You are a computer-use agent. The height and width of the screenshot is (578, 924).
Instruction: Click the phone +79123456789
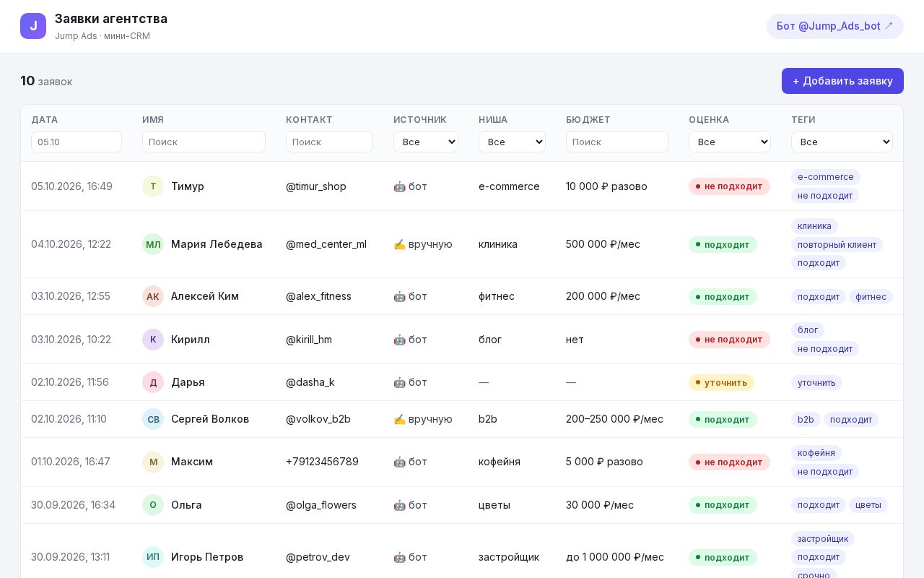pos(322,462)
